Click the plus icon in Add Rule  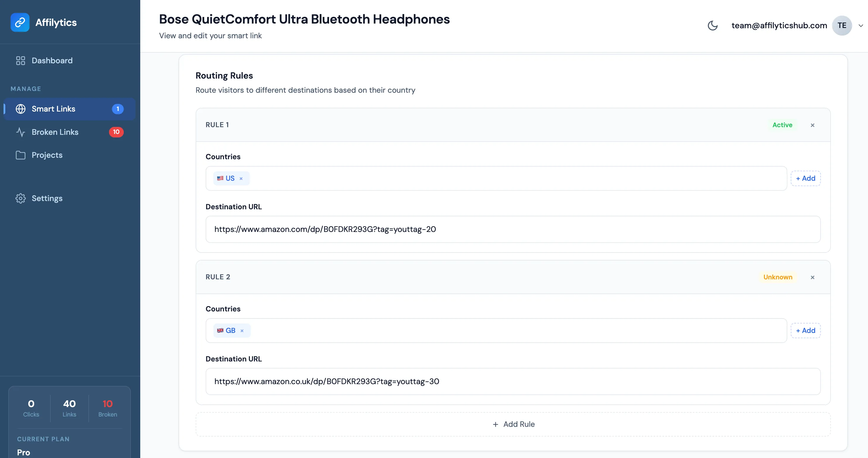[495, 425]
